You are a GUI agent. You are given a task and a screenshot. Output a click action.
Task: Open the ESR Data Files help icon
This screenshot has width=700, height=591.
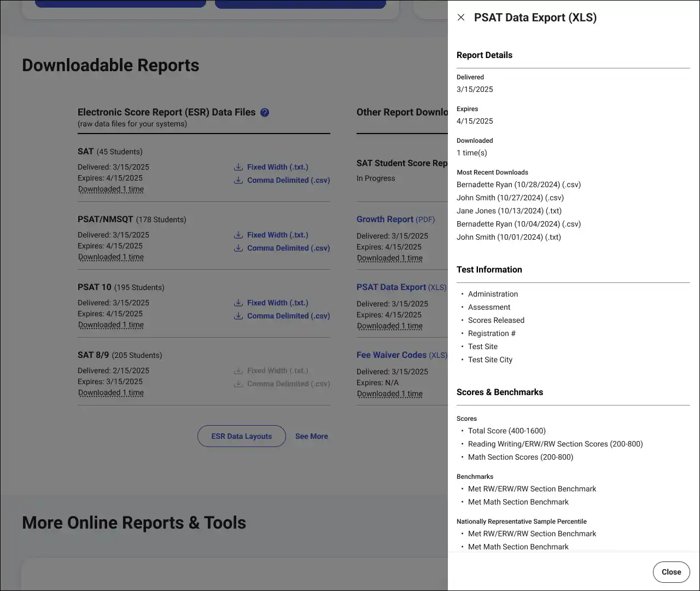click(265, 112)
